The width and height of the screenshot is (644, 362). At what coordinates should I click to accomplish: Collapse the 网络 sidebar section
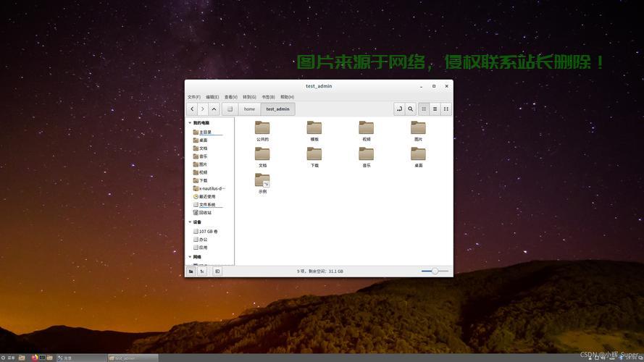(190, 257)
